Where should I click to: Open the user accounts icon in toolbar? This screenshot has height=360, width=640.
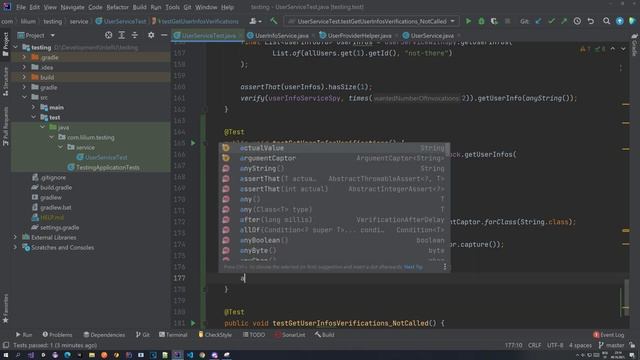[x=255, y=21]
